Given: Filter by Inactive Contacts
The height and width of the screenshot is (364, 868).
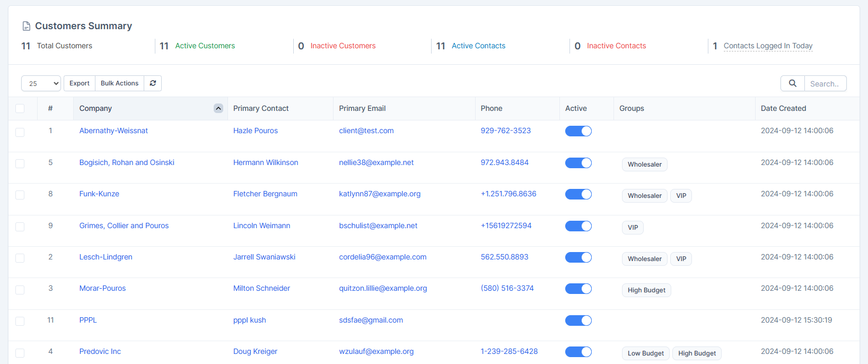Looking at the screenshot, I should point(617,46).
